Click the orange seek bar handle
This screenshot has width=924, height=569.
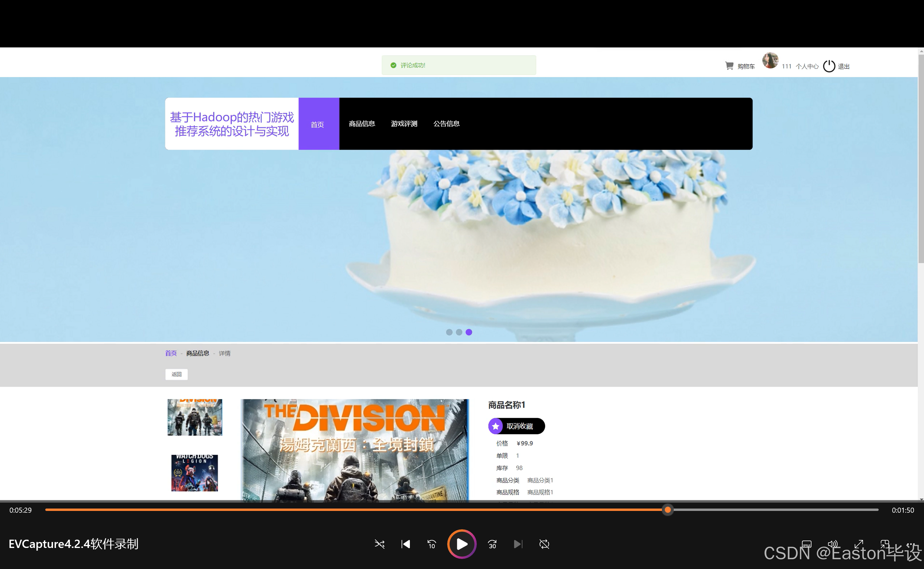point(668,510)
